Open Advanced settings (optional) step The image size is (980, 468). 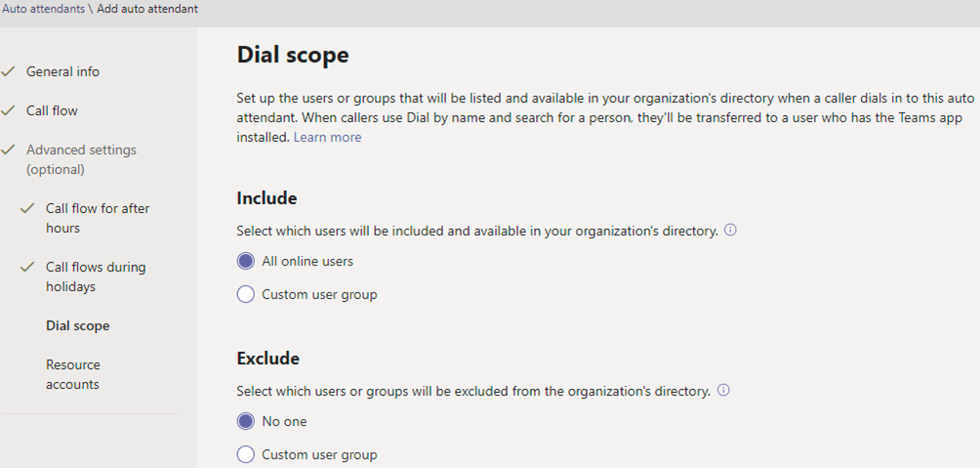click(81, 159)
